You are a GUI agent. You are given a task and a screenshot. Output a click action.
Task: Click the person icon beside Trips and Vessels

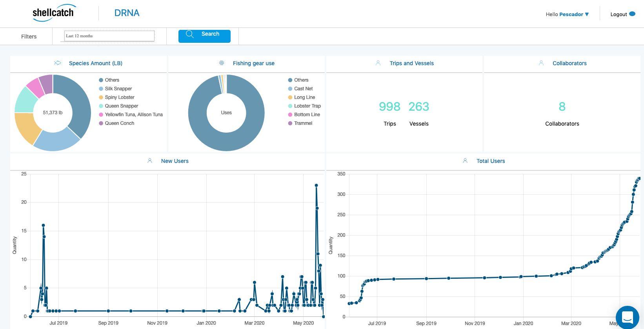(378, 63)
